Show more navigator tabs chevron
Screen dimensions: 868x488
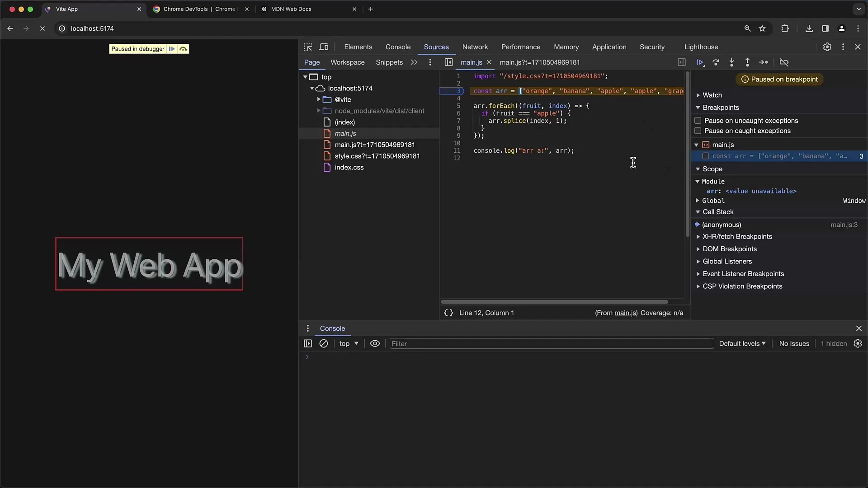(414, 62)
